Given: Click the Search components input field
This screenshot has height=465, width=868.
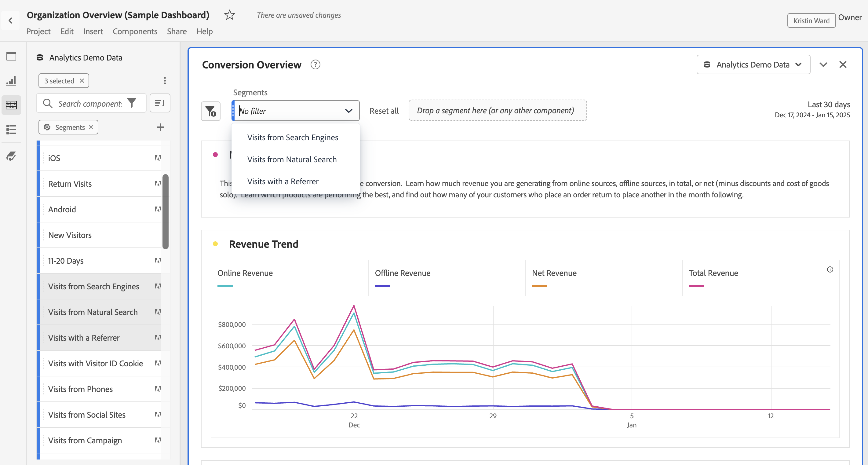Looking at the screenshot, I should click(89, 104).
